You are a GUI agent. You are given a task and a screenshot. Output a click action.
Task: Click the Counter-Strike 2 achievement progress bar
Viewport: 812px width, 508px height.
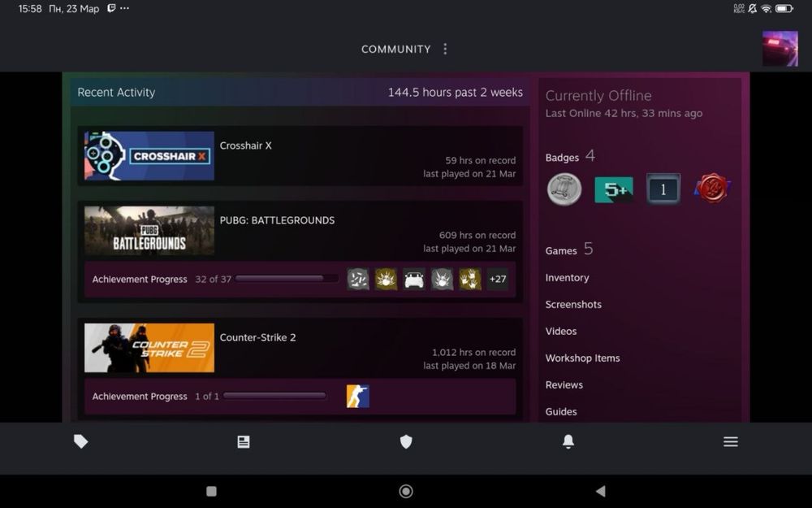pos(274,396)
